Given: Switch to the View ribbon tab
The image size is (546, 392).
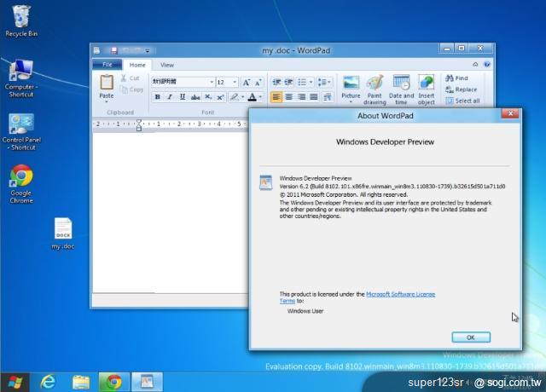Looking at the screenshot, I should [167, 65].
